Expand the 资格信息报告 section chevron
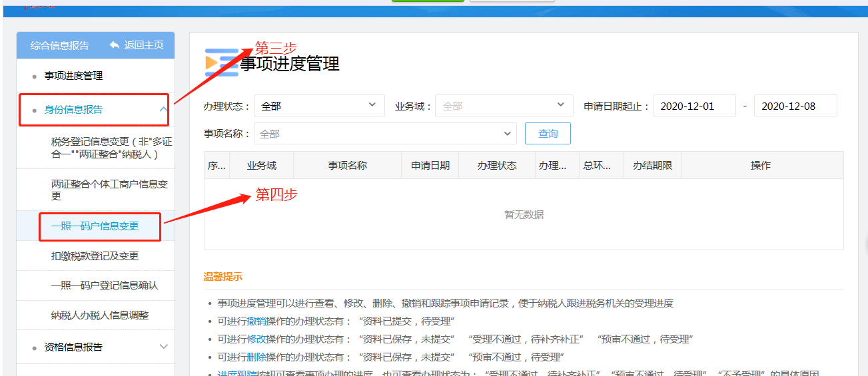This screenshot has height=376, width=868. pyautogui.click(x=164, y=347)
